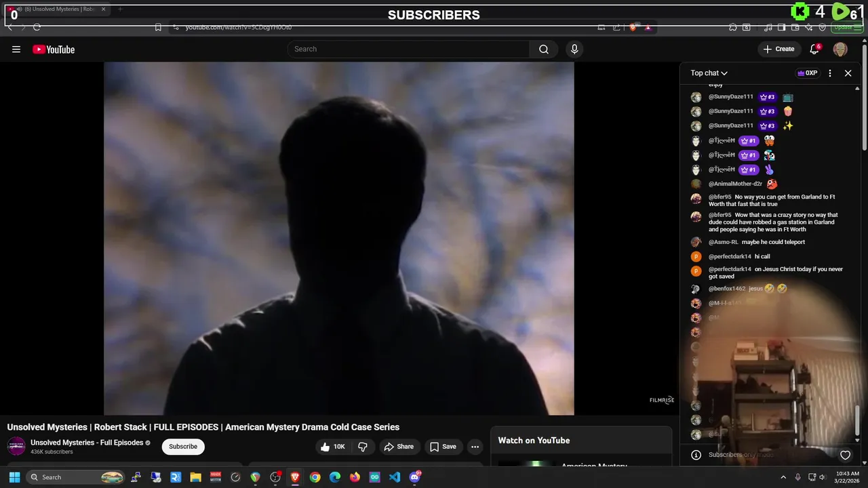
Task: Open the Brave Rewards triangle icon
Action: pyautogui.click(x=648, y=27)
